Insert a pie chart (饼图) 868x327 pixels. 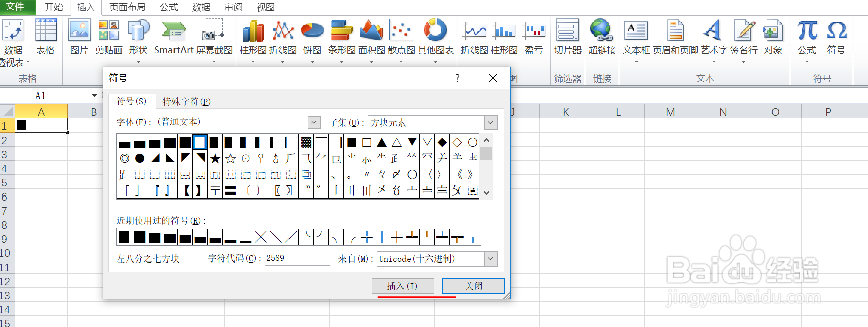[312, 41]
